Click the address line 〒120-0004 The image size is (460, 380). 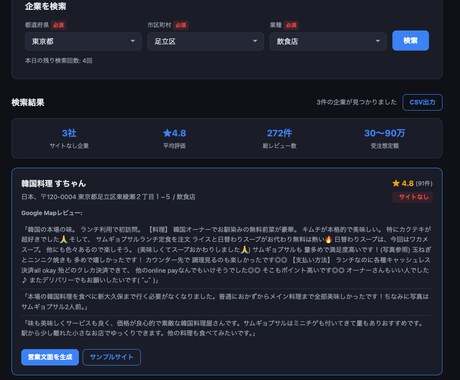coord(108,197)
